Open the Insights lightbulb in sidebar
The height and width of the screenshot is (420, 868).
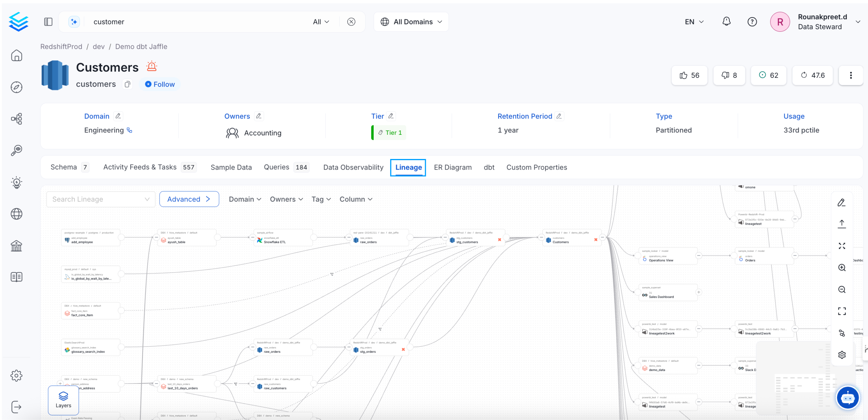(x=17, y=182)
